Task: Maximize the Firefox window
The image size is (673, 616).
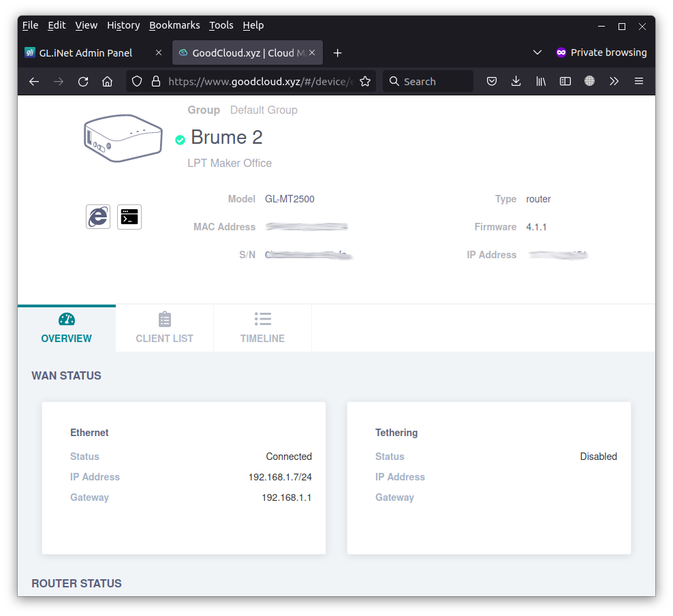Action: click(621, 26)
